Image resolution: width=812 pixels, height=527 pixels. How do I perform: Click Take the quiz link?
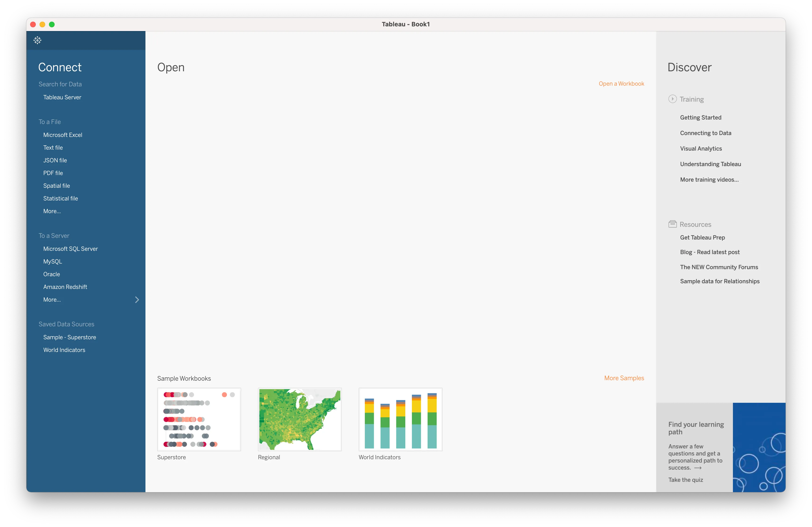click(685, 479)
